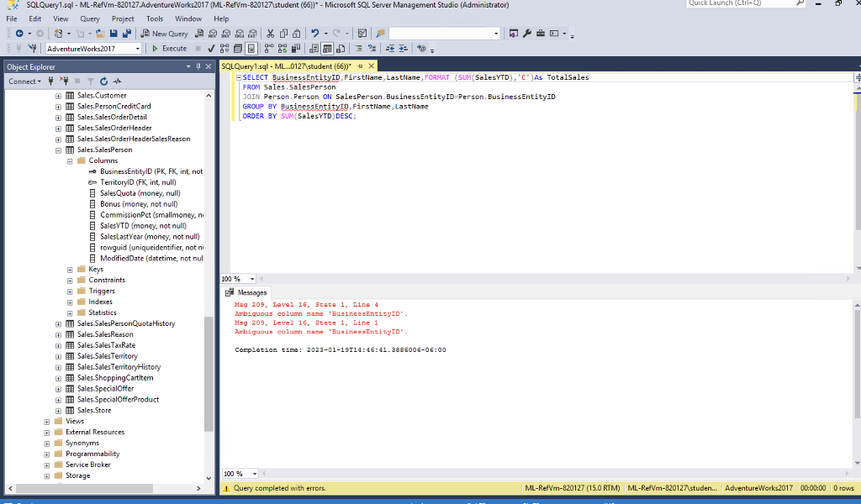Select the Sales.SalesTerritory table
This screenshot has width=861, height=504.
point(107,356)
